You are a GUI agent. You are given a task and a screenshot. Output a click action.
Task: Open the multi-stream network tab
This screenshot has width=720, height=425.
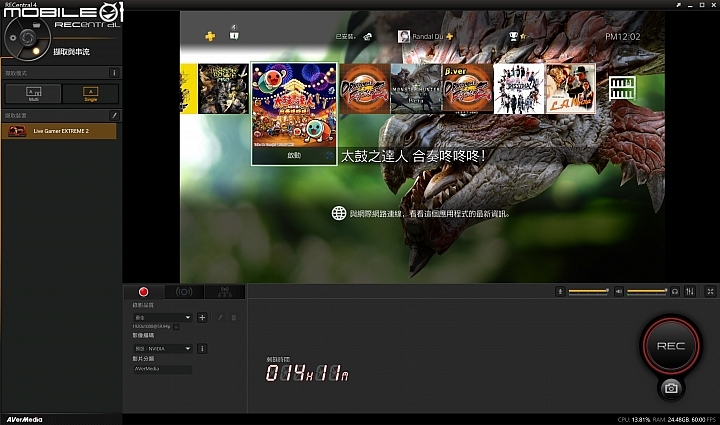pos(225,292)
